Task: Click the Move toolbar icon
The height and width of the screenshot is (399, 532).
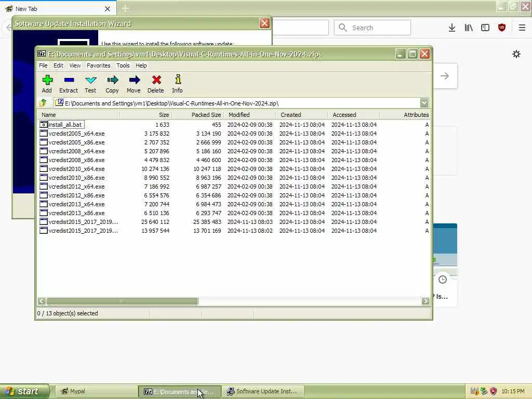Action: tap(134, 80)
